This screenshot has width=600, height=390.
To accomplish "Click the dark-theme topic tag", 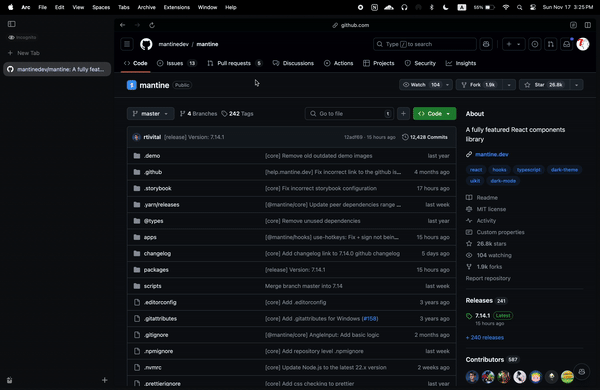I will click(x=564, y=170).
